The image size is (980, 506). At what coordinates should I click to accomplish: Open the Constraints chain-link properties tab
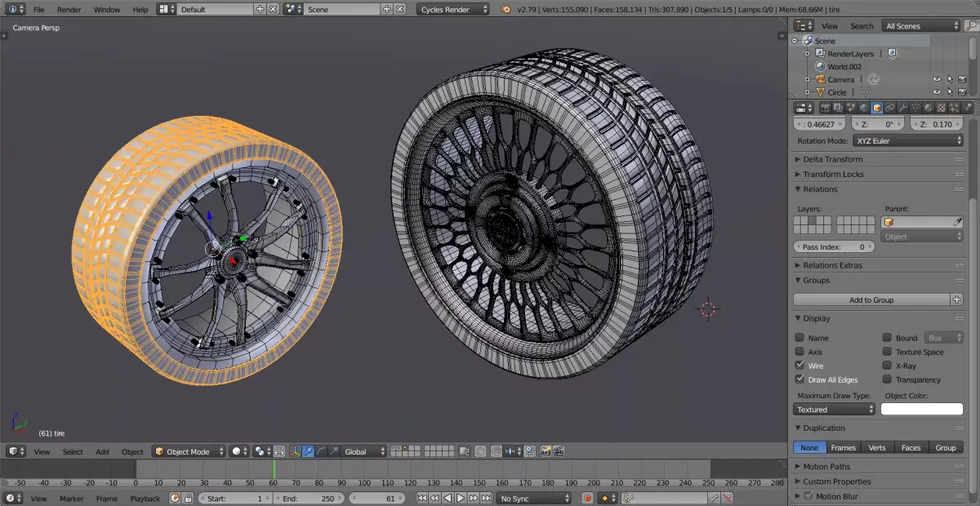click(890, 108)
